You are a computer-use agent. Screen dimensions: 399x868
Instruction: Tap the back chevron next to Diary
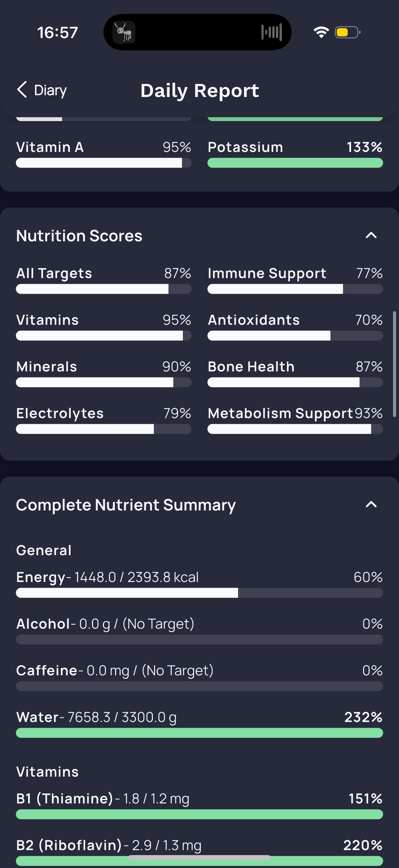coord(22,90)
